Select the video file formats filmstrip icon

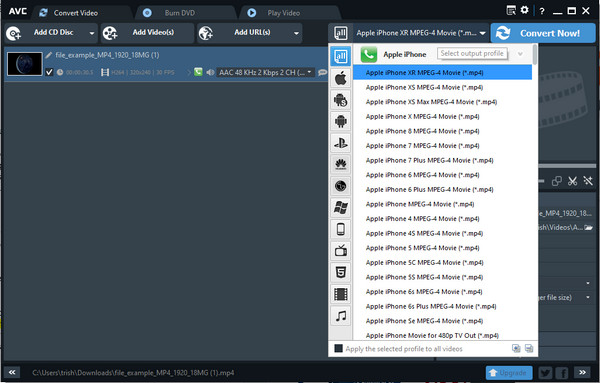pyautogui.click(x=340, y=294)
